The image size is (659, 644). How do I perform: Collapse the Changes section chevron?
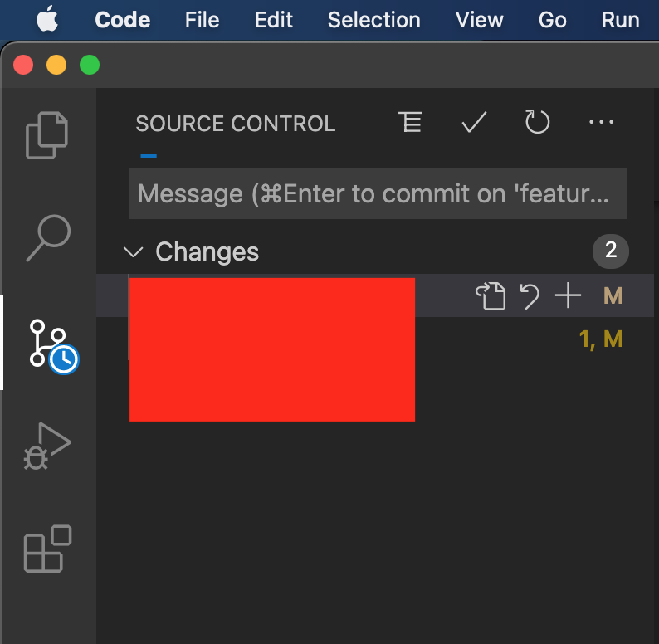tap(134, 251)
